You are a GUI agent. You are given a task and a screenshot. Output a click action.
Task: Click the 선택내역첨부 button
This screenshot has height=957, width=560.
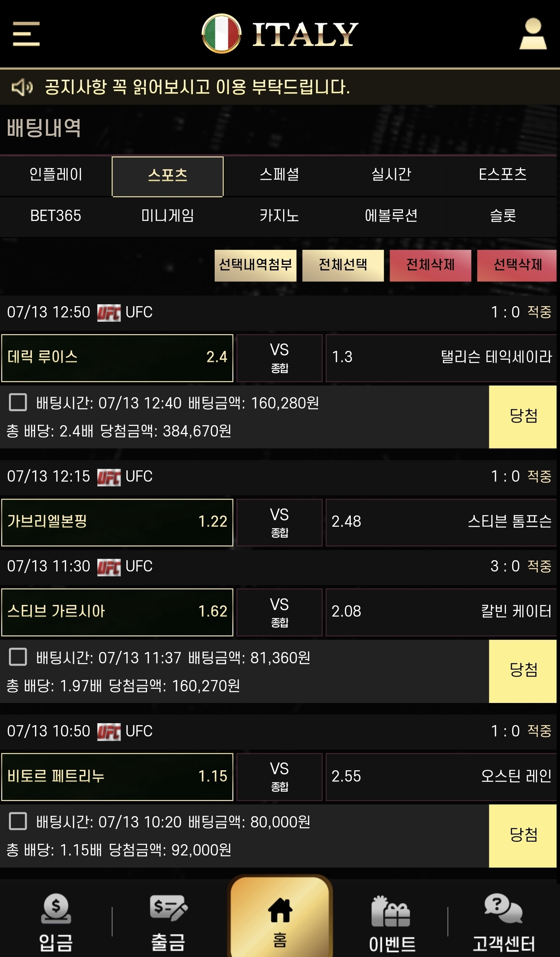255,265
